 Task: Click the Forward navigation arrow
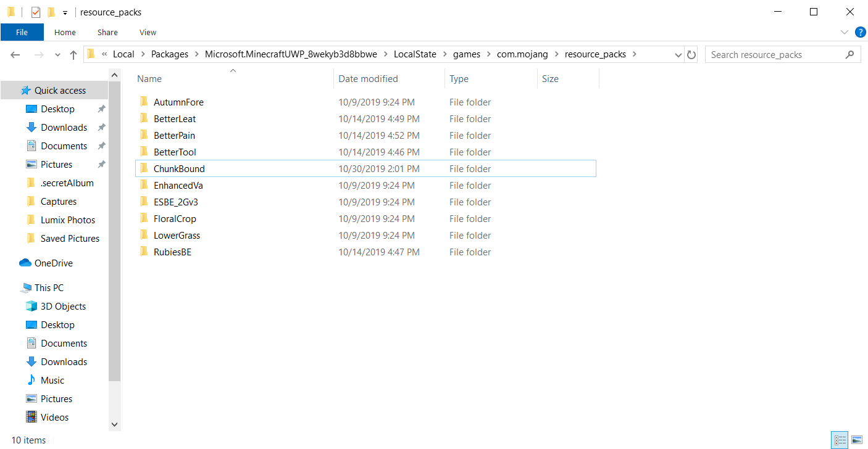(x=39, y=55)
